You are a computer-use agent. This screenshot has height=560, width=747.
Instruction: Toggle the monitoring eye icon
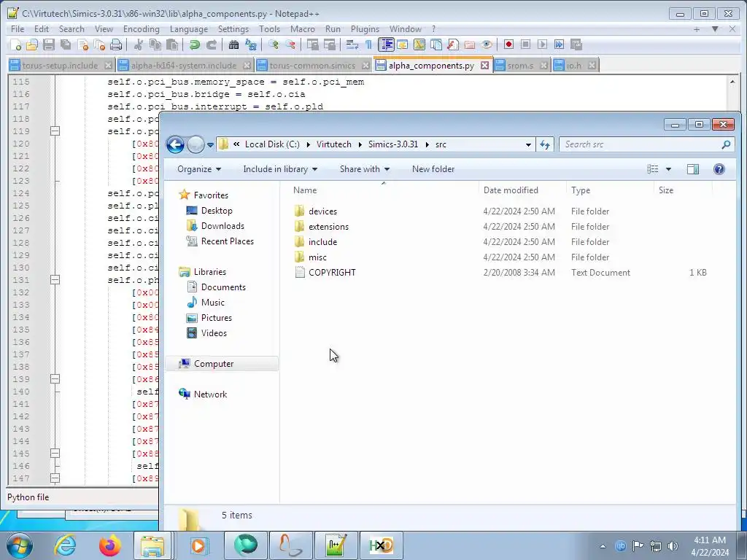[487, 44]
